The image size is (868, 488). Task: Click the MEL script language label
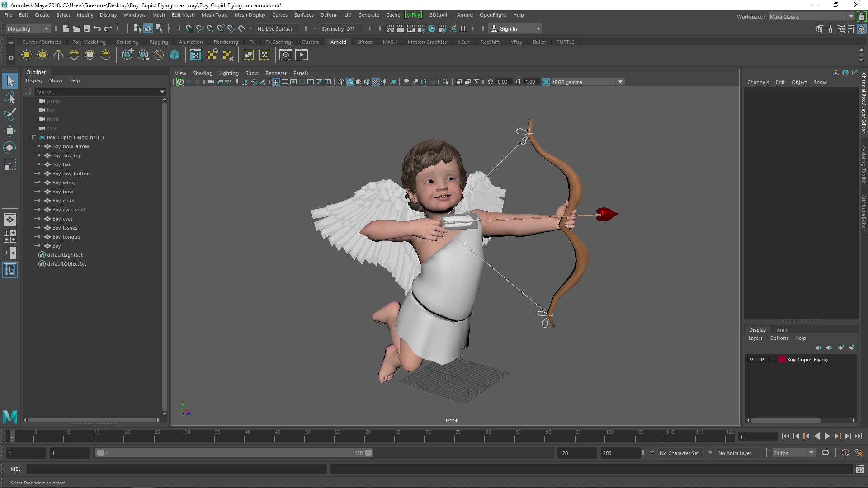point(16,469)
